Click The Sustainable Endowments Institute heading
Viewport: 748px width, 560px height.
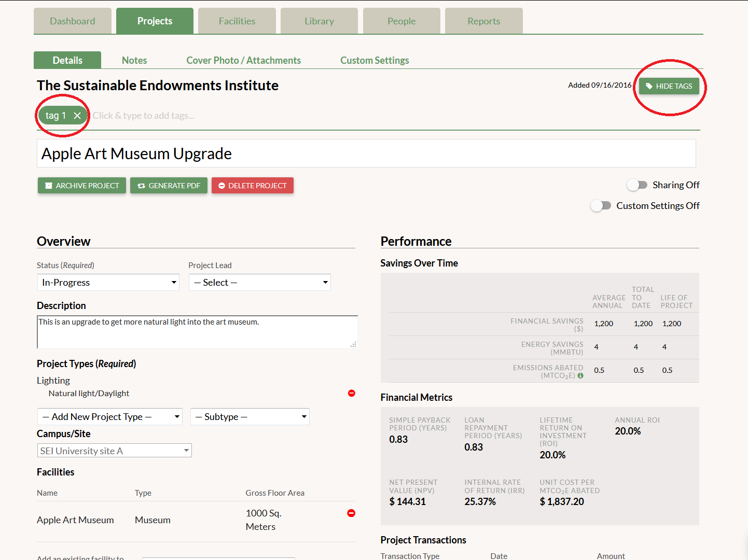[x=158, y=86]
